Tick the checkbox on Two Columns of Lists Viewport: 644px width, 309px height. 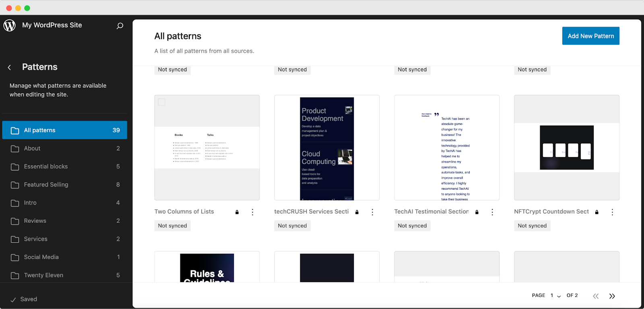click(x=162, y=102)
